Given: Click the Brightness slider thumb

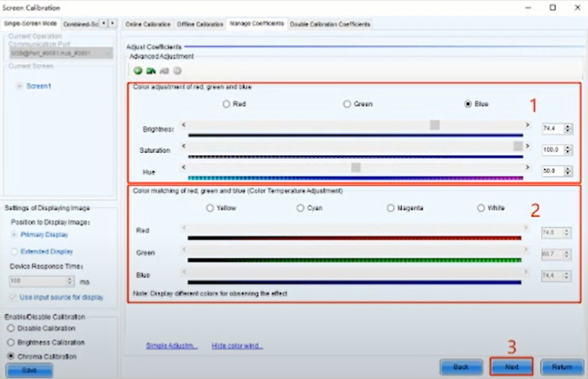Looking at the screenshot, I should (434, 124).
